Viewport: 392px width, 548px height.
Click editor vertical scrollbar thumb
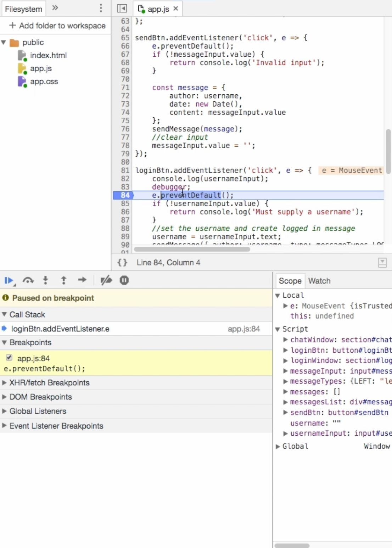tap(388, 151)
